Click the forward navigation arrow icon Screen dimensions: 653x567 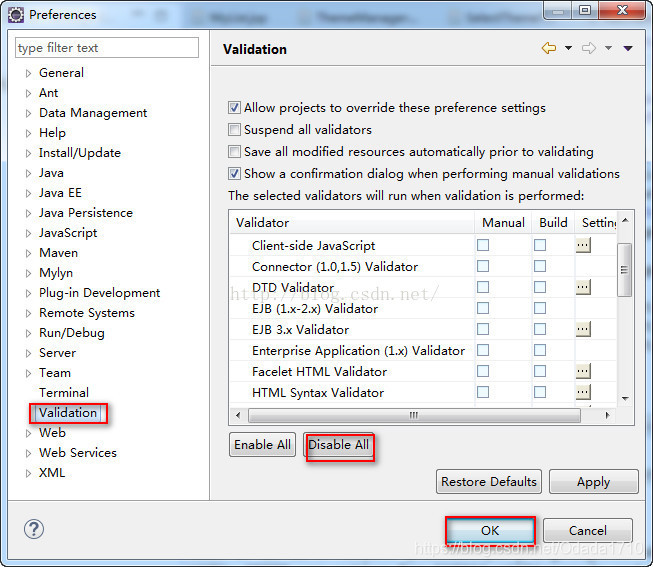589,48
